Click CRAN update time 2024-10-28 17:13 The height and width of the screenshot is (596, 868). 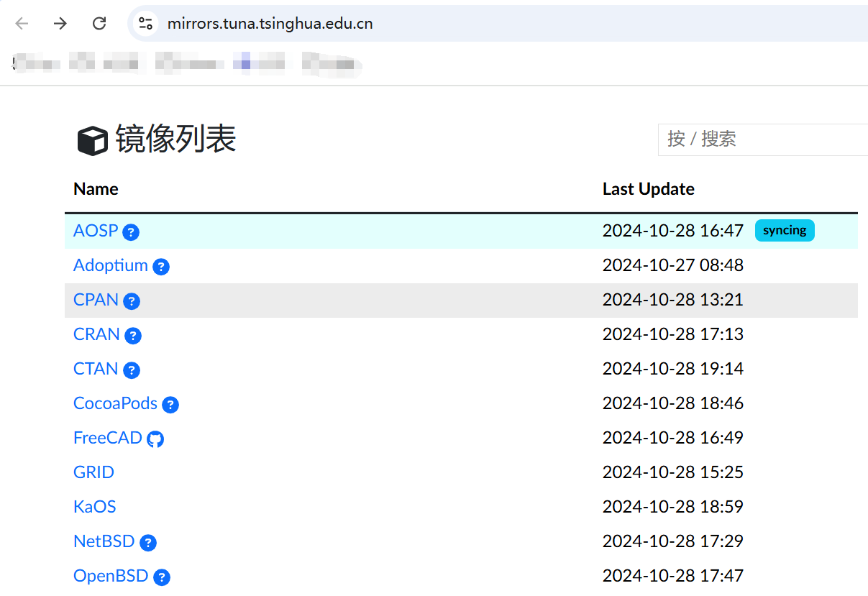[x=673, y=334]
